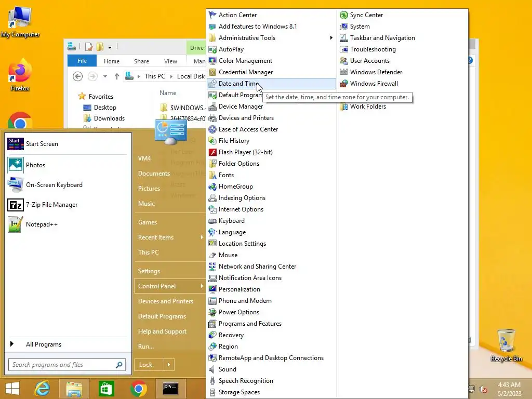Click the Lock button
This screenshot has height=399, width=532.
pyautogui.click(x=149, y=365)
